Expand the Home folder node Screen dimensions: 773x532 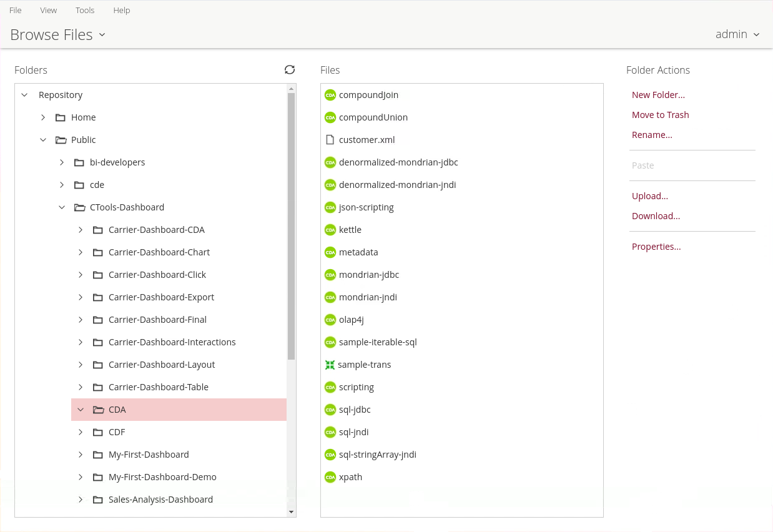[x=43, y=117]
